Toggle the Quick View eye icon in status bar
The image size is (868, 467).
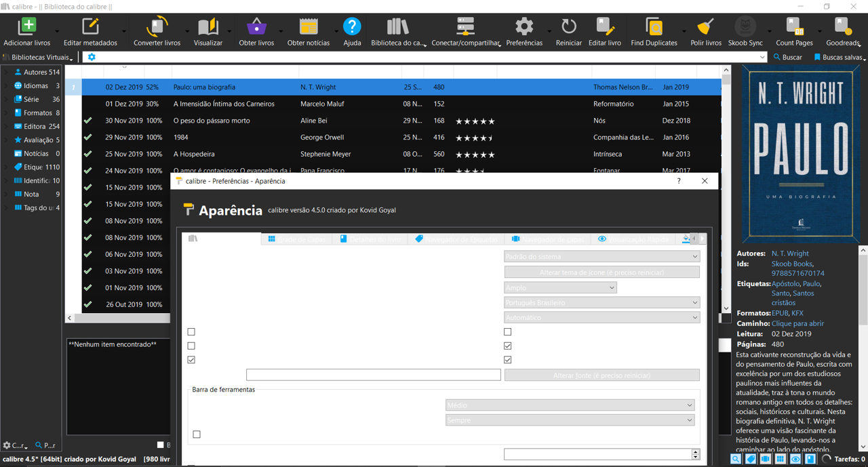click(x=795, y=459)
